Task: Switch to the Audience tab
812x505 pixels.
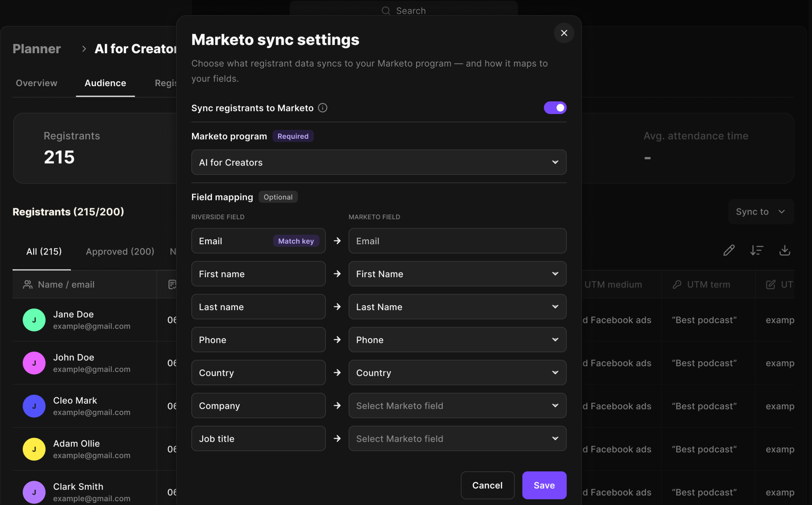Action: click(105, 83)
